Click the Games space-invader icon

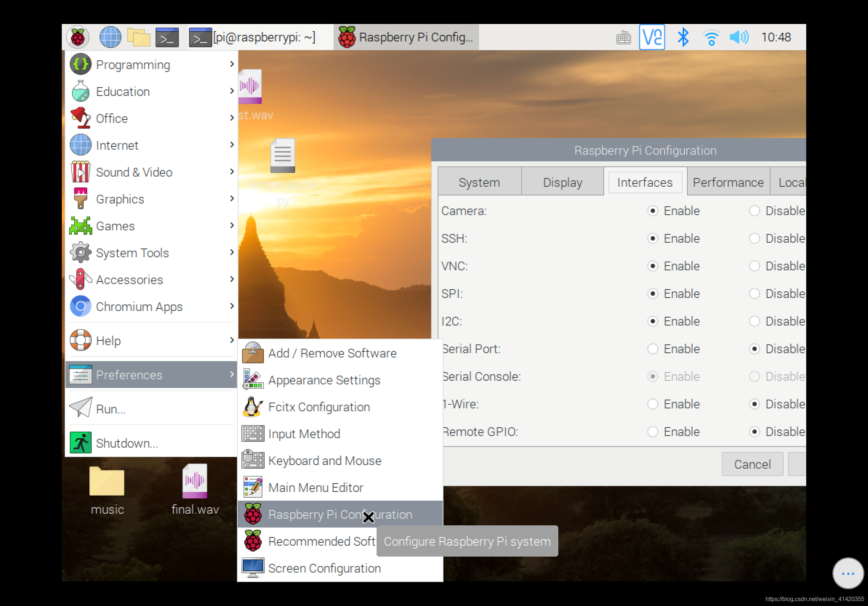81,226
